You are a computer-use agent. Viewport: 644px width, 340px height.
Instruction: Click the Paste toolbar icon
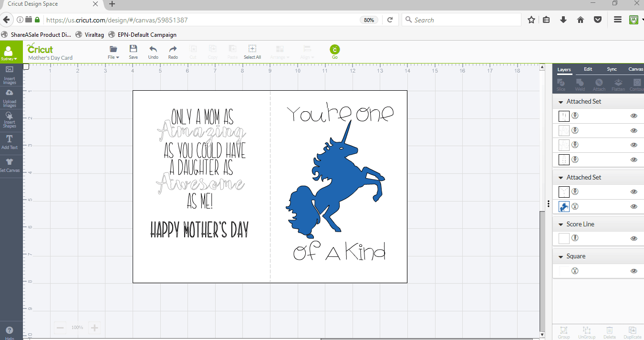(233, 52)
